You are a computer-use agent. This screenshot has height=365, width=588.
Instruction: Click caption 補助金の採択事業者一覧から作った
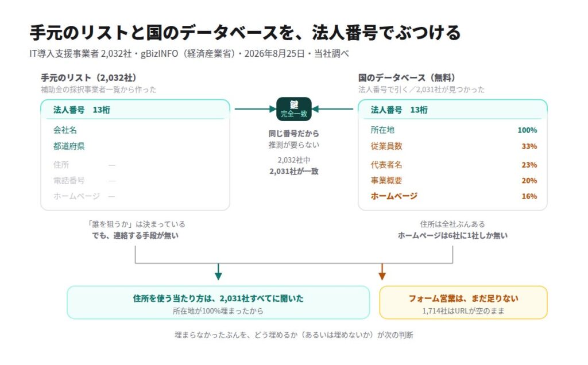(x=99, y=90)
